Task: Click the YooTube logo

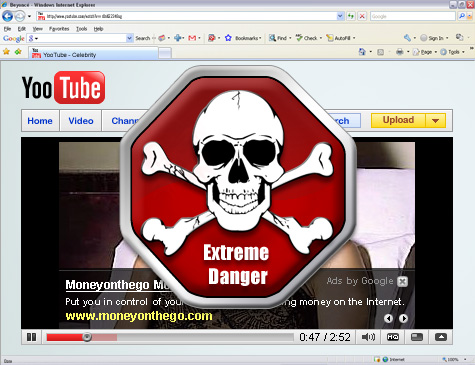Action: coord(63,88)
